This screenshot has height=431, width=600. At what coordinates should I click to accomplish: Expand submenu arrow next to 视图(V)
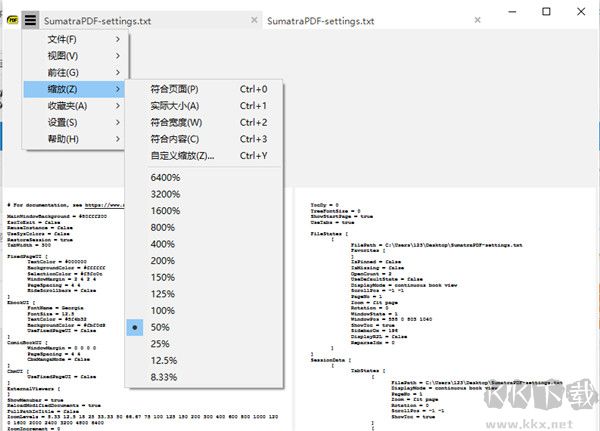click(x=118, y=56)
